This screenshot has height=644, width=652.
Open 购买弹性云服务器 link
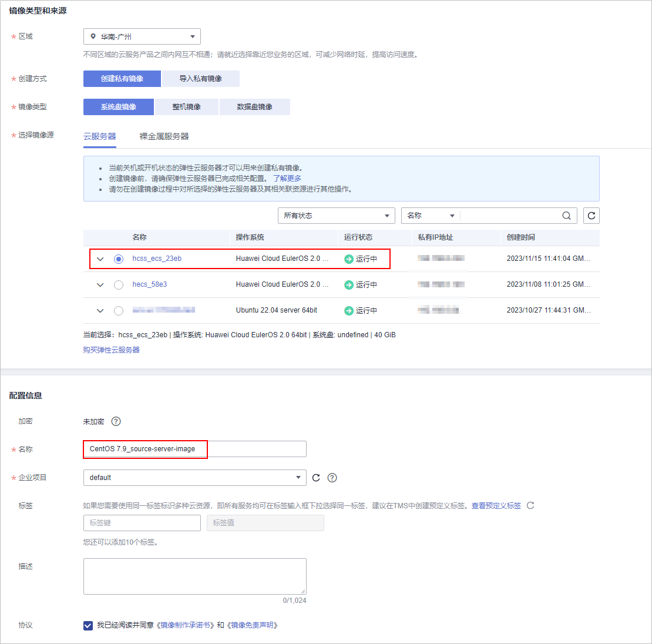(112, 350)
